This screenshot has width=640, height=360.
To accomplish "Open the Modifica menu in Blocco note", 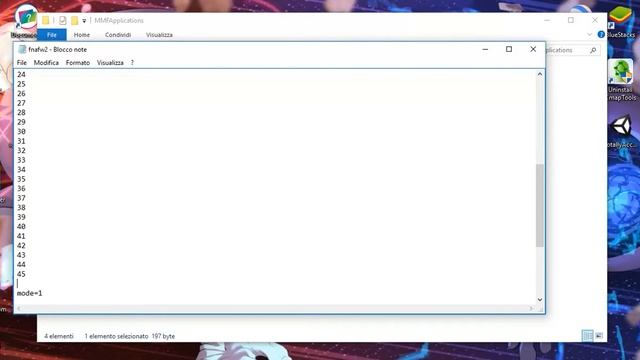I will (46, 62).
